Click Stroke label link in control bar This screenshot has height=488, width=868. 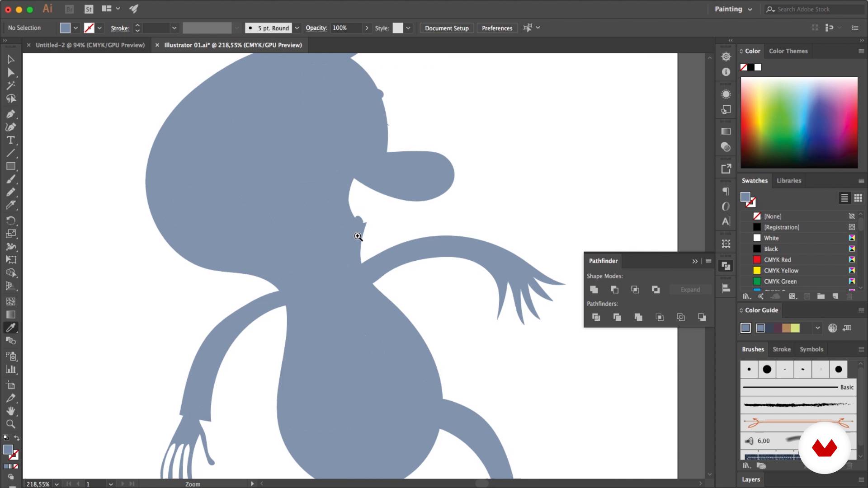coord(120,28)
